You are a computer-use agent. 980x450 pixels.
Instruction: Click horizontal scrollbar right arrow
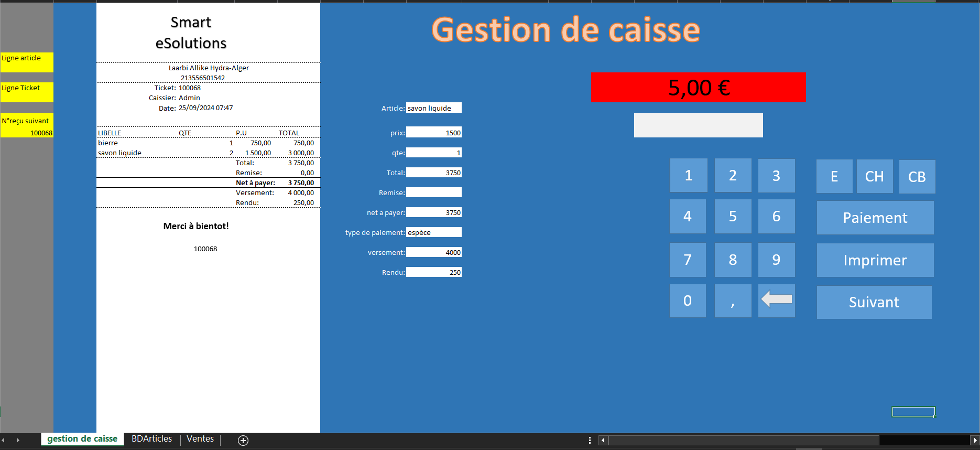[x=975, y=441]
